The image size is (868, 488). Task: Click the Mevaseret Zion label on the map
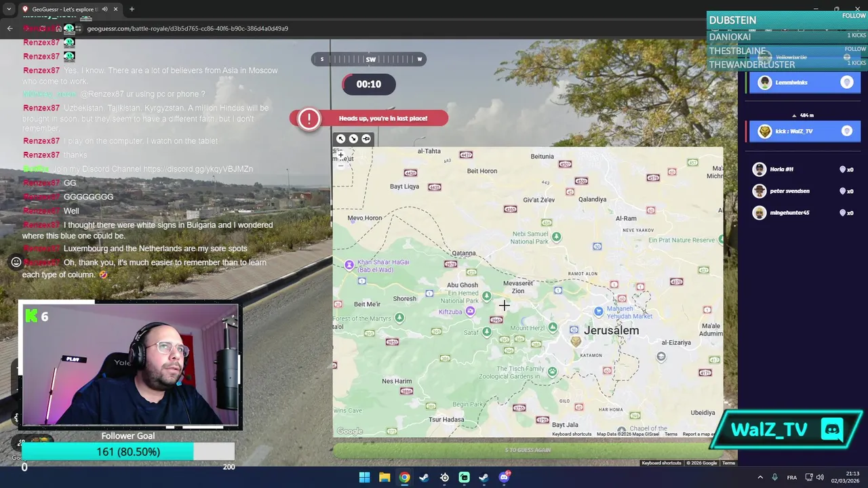[518, 287]
